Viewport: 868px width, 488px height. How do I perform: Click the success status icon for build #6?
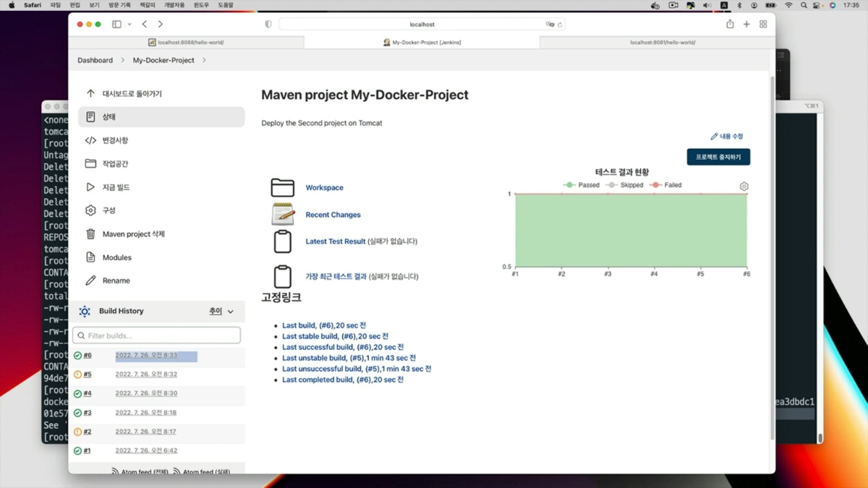coord(77,356)
